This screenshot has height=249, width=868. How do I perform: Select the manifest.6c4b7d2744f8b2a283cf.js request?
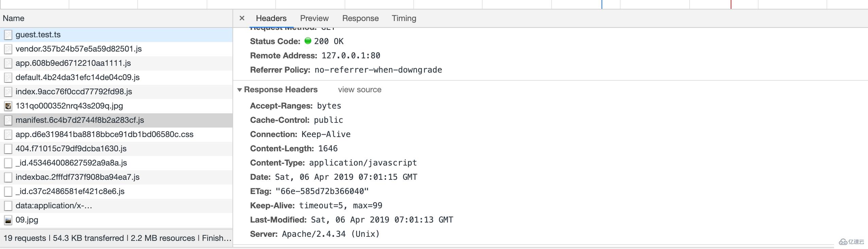pyautogui.click(x=116, y=120)
